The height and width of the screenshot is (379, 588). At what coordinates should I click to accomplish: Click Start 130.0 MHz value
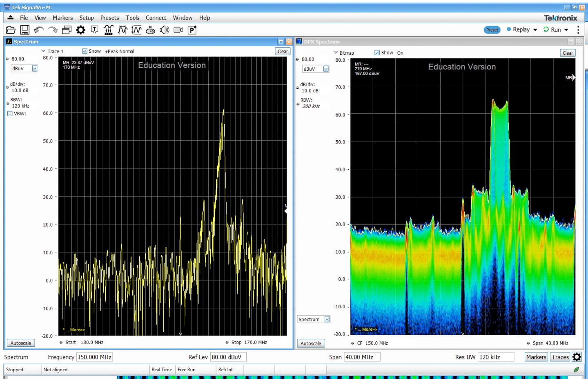(x=92, y=342)
